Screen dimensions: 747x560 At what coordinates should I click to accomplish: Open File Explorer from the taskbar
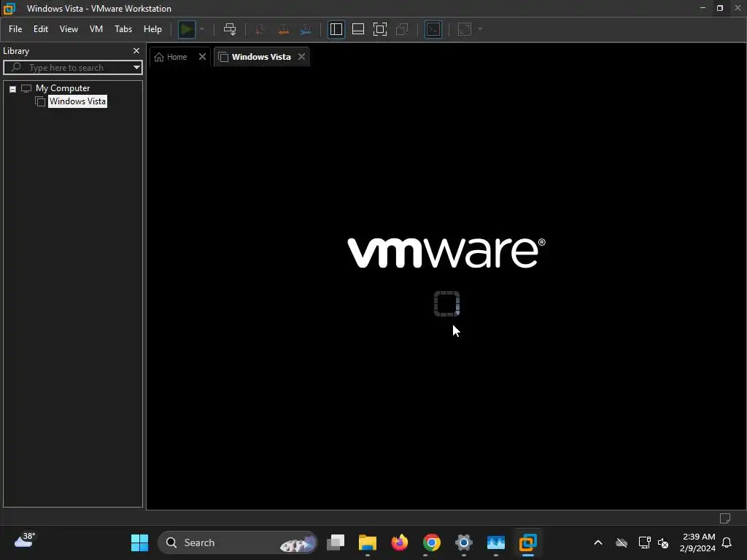pos(368,542)
